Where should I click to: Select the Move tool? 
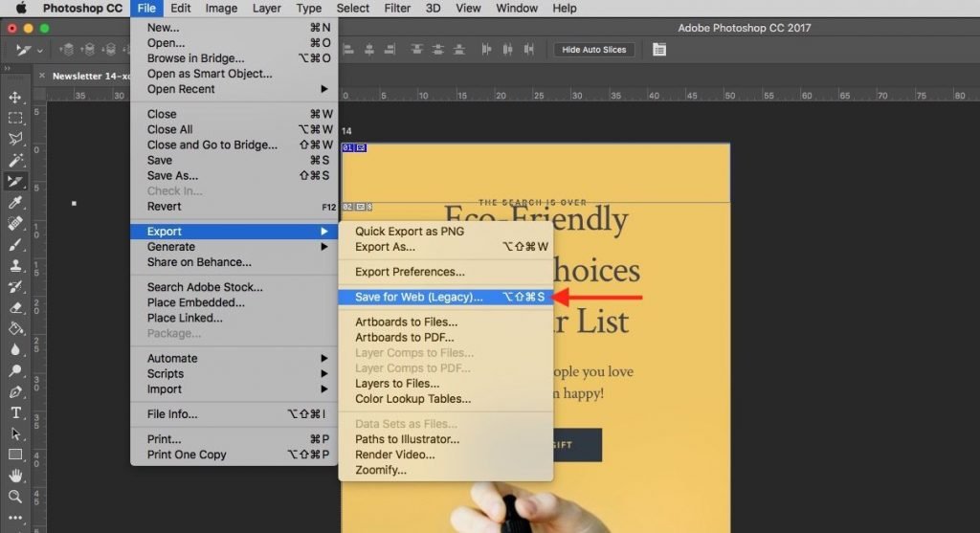[15, 98]
